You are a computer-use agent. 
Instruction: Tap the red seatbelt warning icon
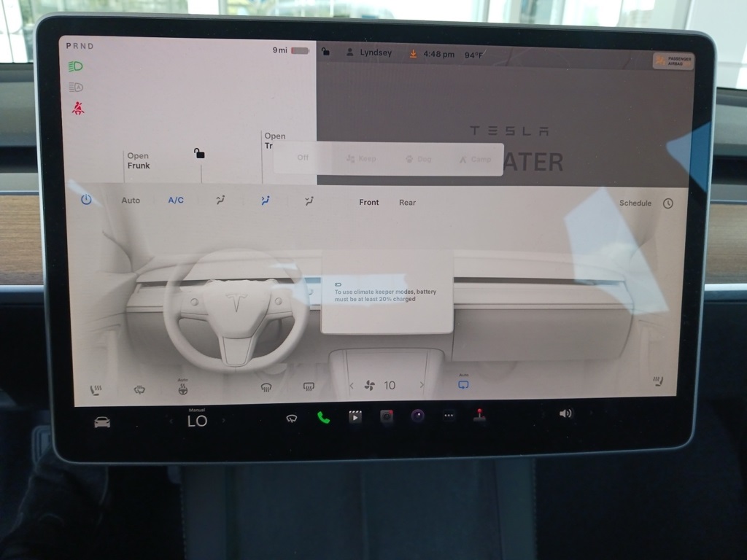pyautogui.click(x=77, y=108)
